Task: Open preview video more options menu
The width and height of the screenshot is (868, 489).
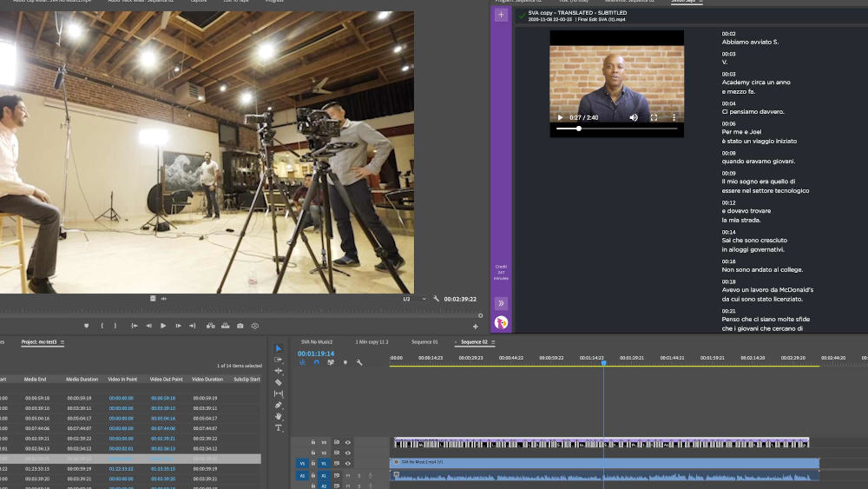Action: [x=674, y=117]
